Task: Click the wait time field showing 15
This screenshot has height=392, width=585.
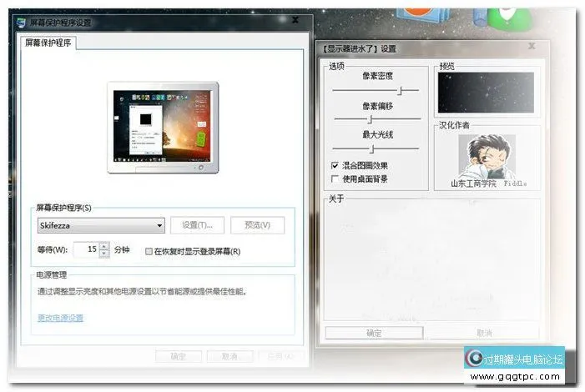Action: [86, 249]
